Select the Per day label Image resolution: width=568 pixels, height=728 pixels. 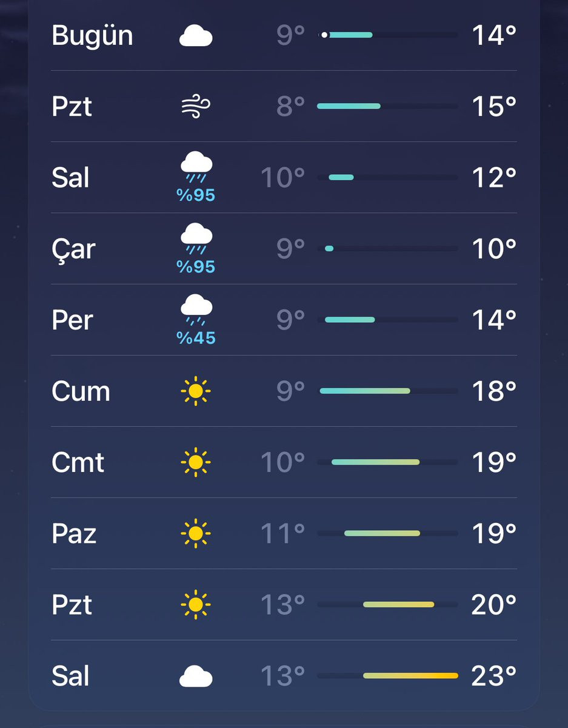coord(72,320)
